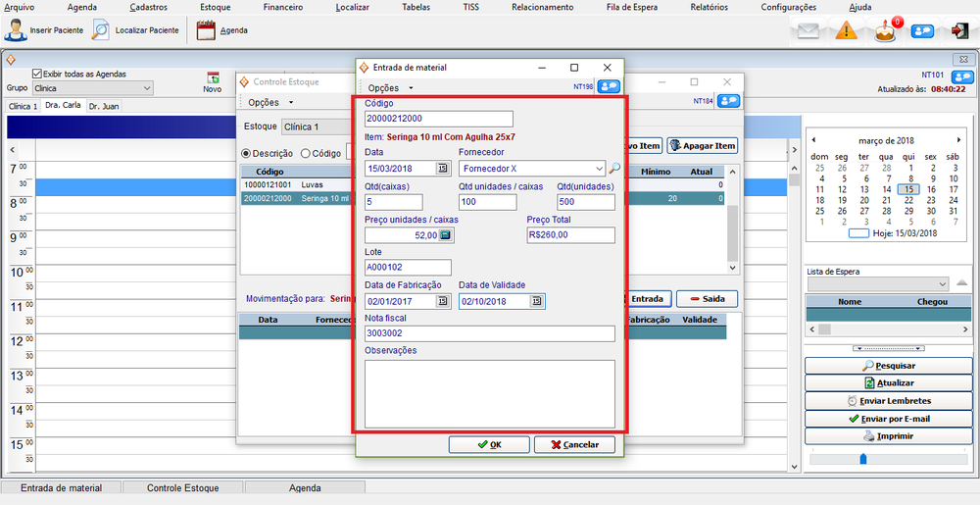
Task: Click the Inserir Paciente toolbar icon
Action: (15, 29)
